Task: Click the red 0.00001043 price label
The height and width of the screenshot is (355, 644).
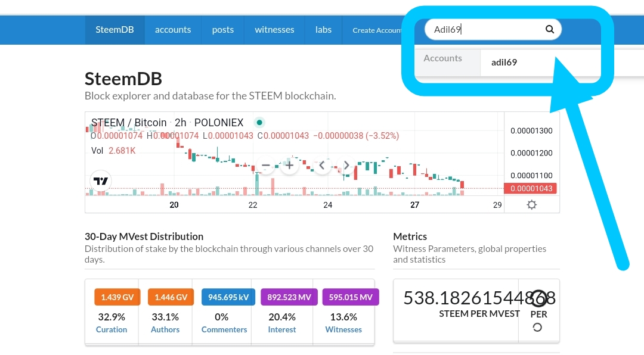Action: click(x=531, y=188)
